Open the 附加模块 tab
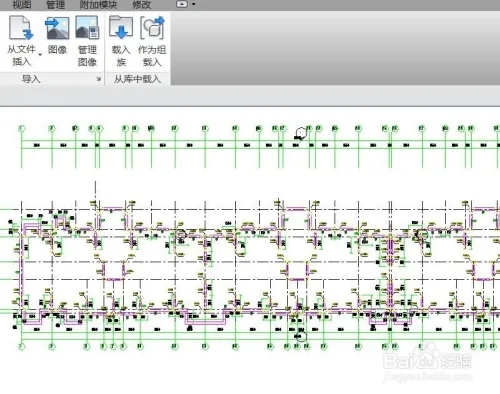Viewport: 500px width, 394px height. (98, 5)
